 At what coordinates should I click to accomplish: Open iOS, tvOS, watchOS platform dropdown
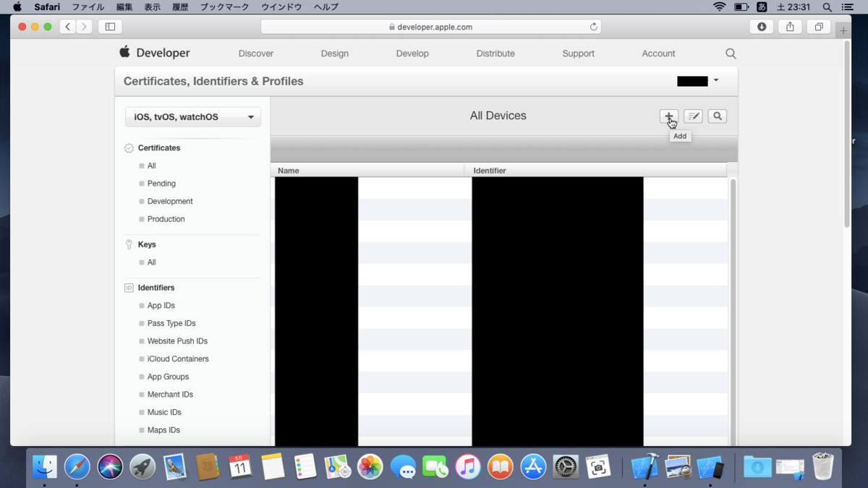pyautogui.click(x=193, y=116)
